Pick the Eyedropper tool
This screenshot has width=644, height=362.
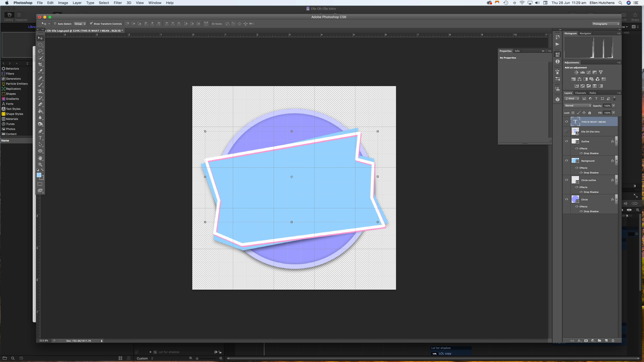point(40,71)
